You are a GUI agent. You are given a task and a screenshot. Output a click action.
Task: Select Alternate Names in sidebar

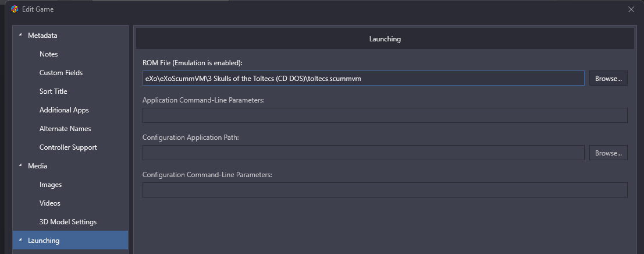coord(65,129)
